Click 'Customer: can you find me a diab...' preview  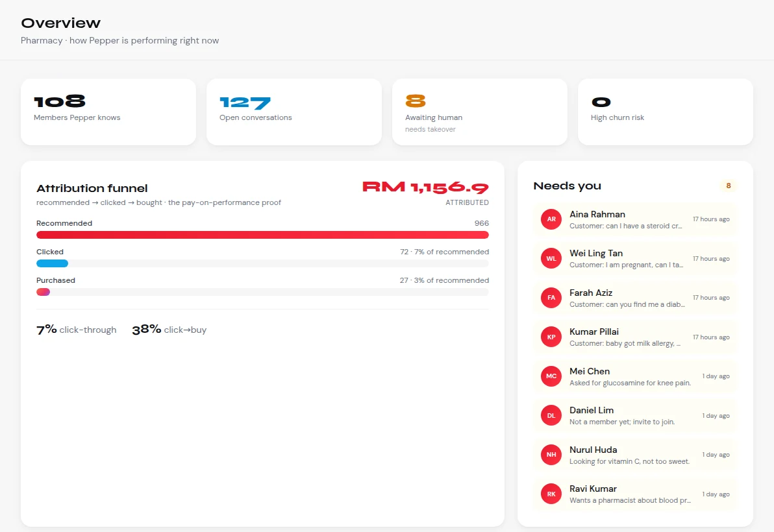(627, 304)
